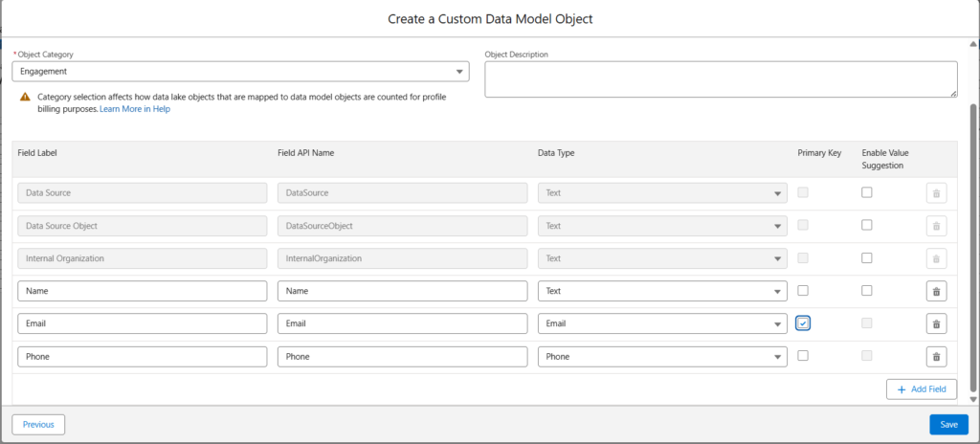Delete the Name field row
The width and height of the screenshot is (980, 444).
(x=936, y=291)
